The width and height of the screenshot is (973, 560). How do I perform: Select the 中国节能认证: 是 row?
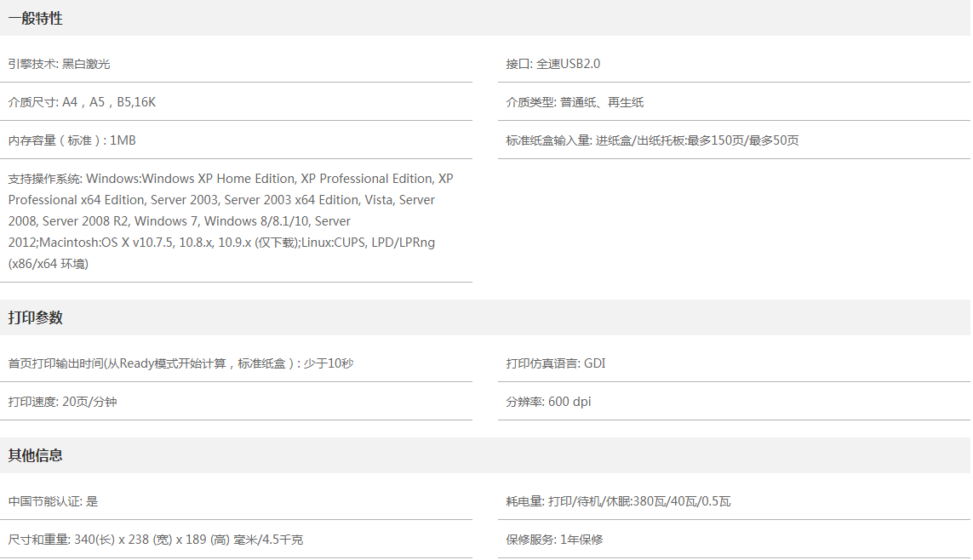click(x=54, y=501)
